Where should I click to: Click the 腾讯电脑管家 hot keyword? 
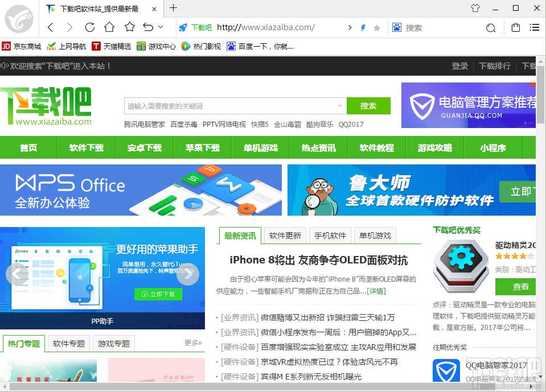[x=145, y=124]
